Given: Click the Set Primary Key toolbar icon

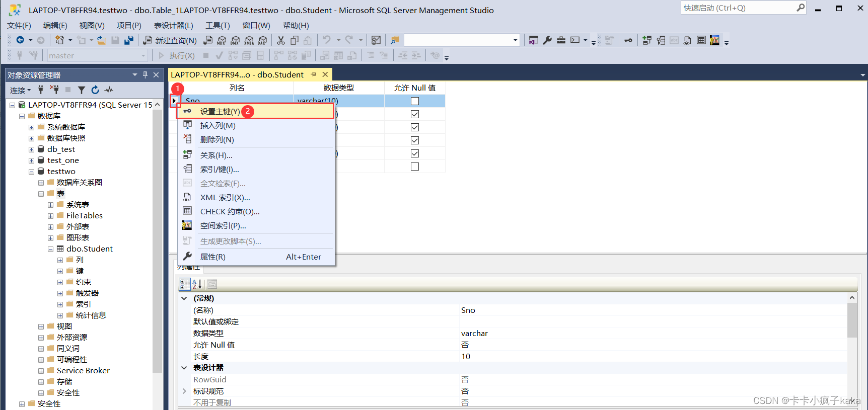Looking at the screenshot, I should [x=628, y=40].
